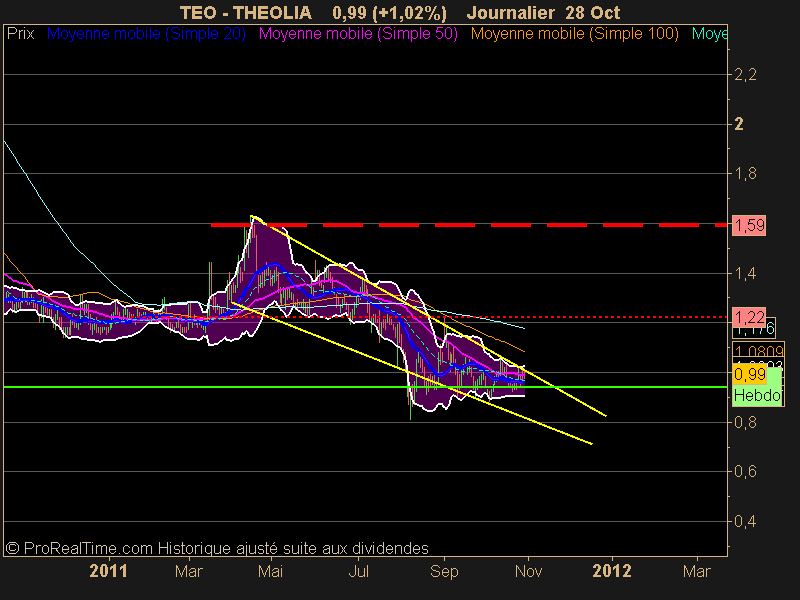800x600 pixels.
Task: Click the 'Nov' month label on time axis
Action: [x=528, y=571]
